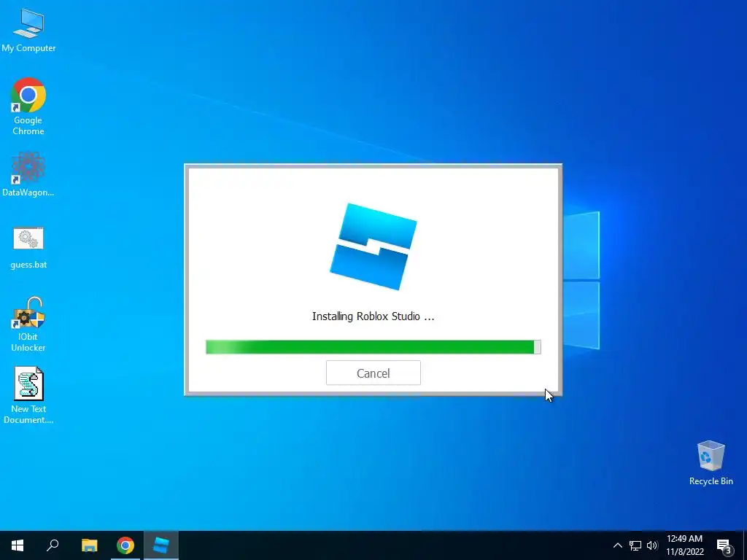
Task: Select the Recycle Bin icon
Action: [711, 463]
